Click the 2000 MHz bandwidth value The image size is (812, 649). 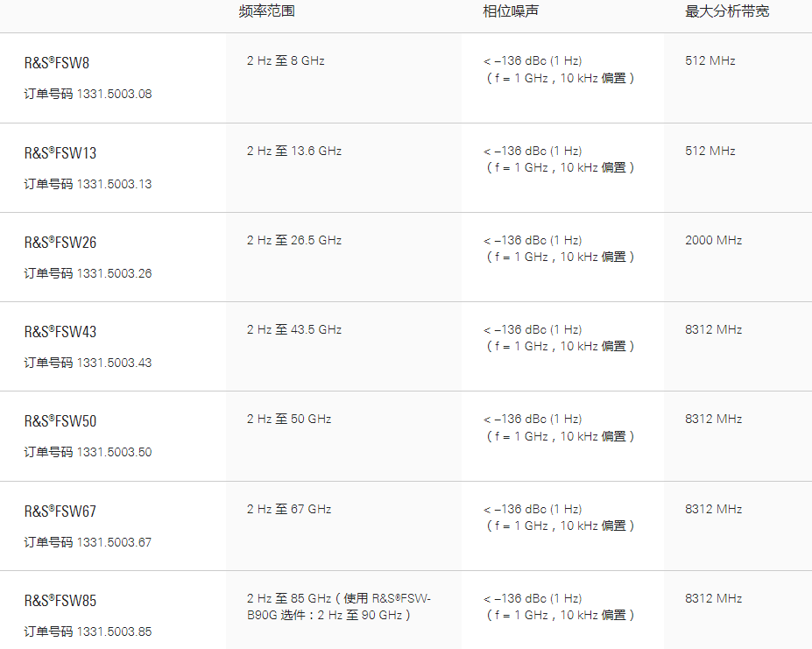[x=713, y=240]
